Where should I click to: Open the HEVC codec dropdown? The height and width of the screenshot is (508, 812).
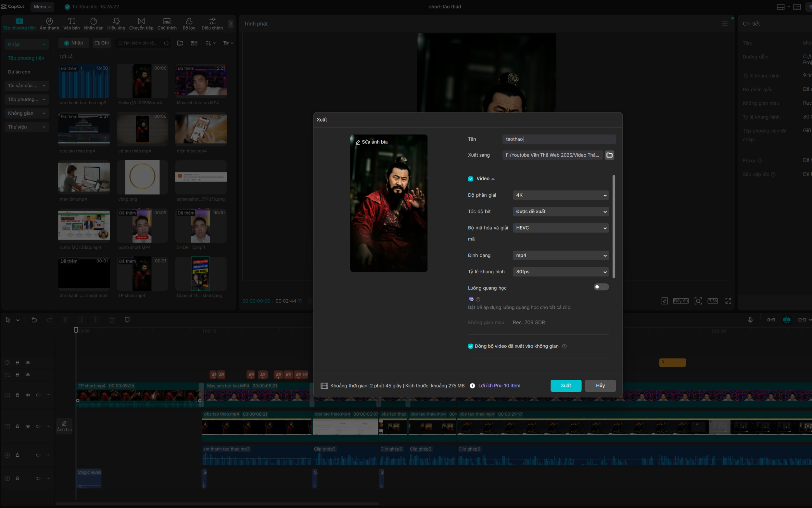(561, 228)
